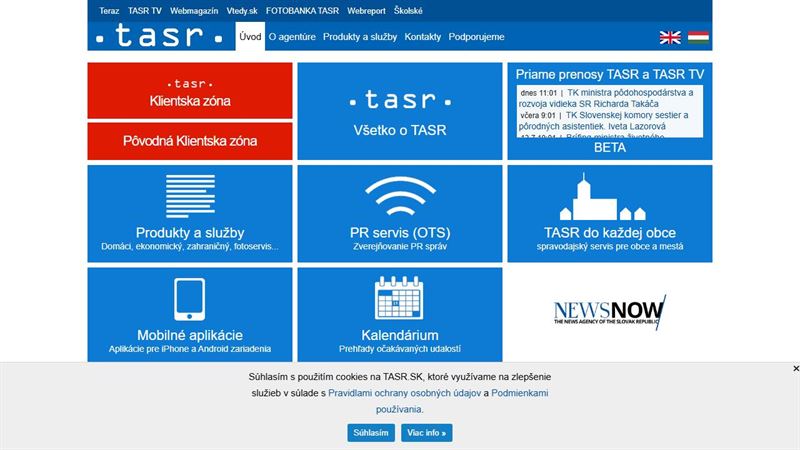Screen dimensions: 800x450
Task: Open TASR TV link
Action: point(145,11)
